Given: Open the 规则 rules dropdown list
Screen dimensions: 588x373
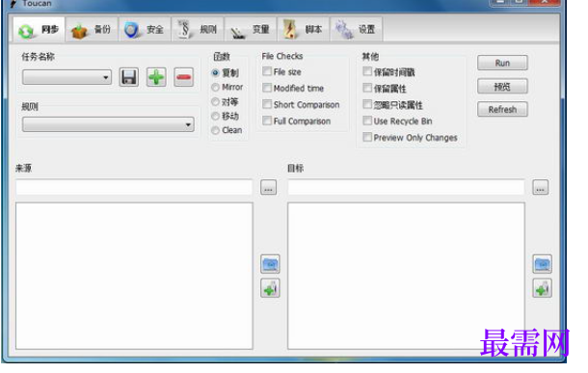Looking at the screenshot, I should point(108,124).
